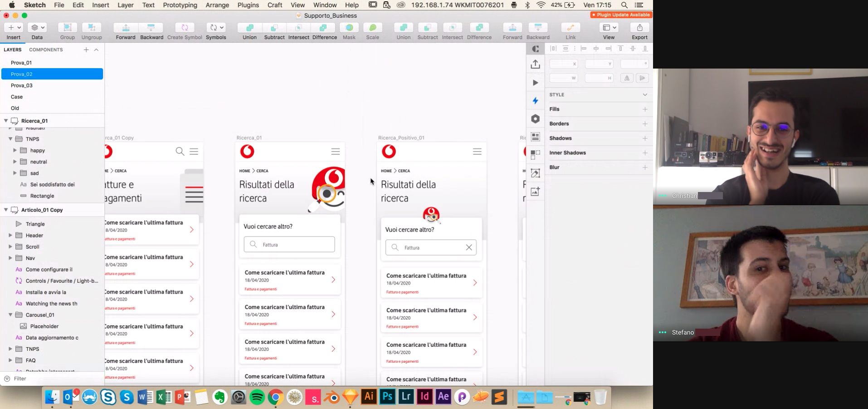Select the Case page

(52, 97)
